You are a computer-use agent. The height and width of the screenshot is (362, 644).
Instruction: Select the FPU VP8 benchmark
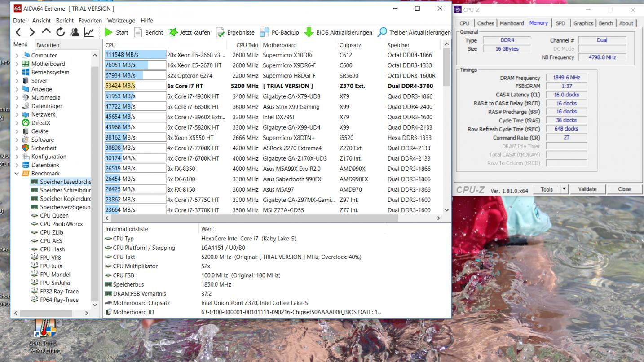50,258
